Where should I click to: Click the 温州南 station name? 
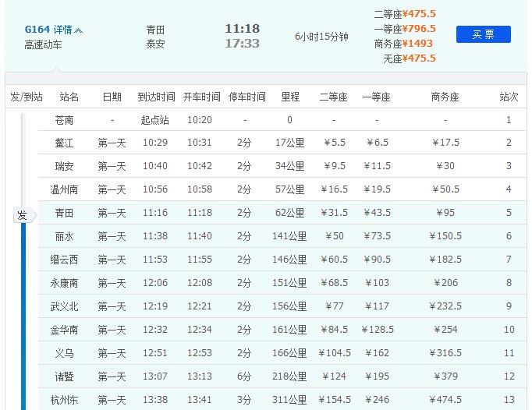click(66, 189)
